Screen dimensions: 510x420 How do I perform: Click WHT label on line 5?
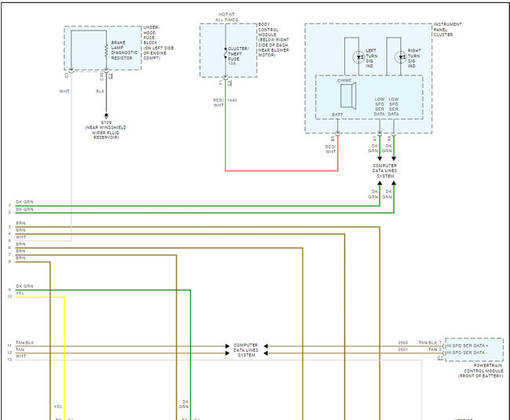tap(20, 237)
